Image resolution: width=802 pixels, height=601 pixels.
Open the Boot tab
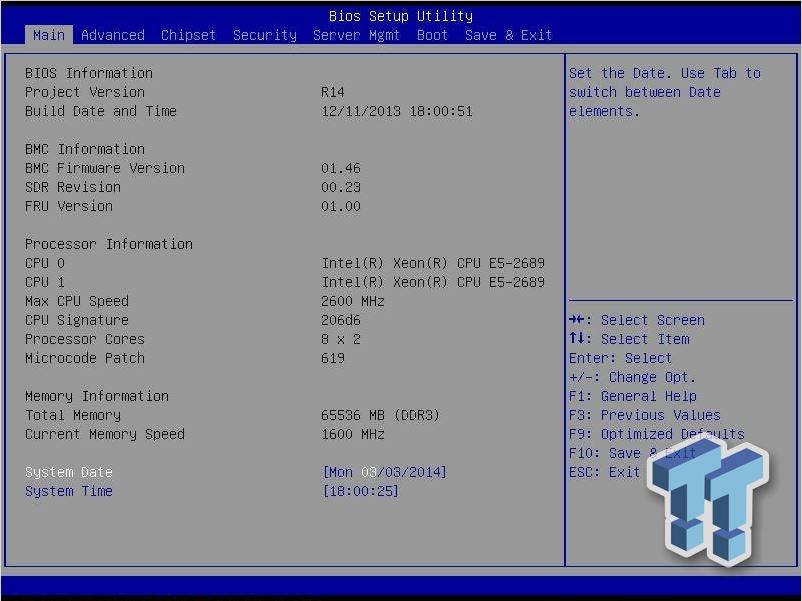point(432,35)
